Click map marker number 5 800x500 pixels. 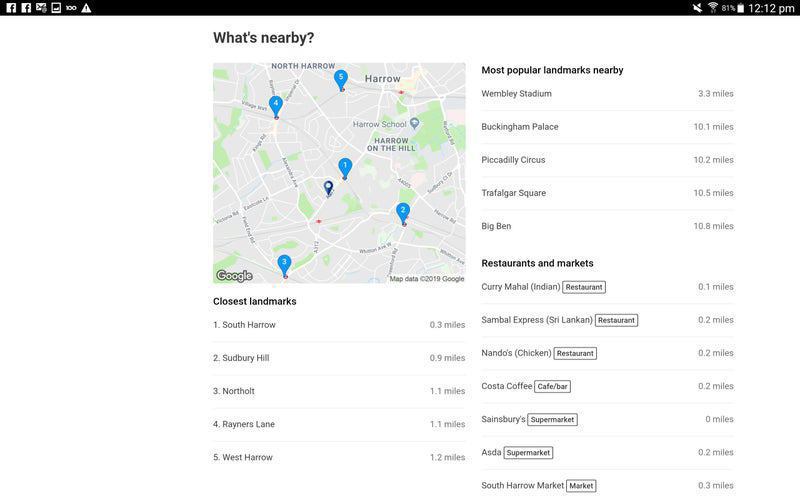coord(341,78)
